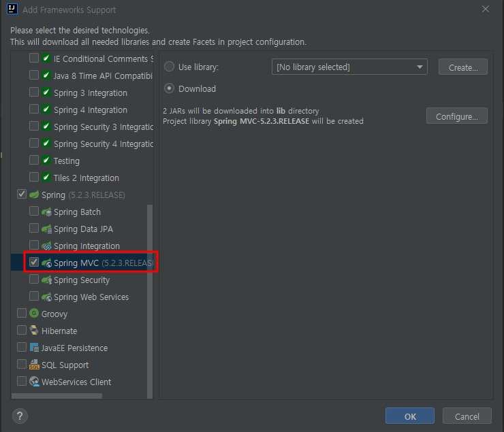Image resolution: width=504 pixels, height=432 pixels.
Task: Uncheck the Spring 5.2.3.RELEASE checkbox
Action: pyautogui.click(x=22, y=194)
